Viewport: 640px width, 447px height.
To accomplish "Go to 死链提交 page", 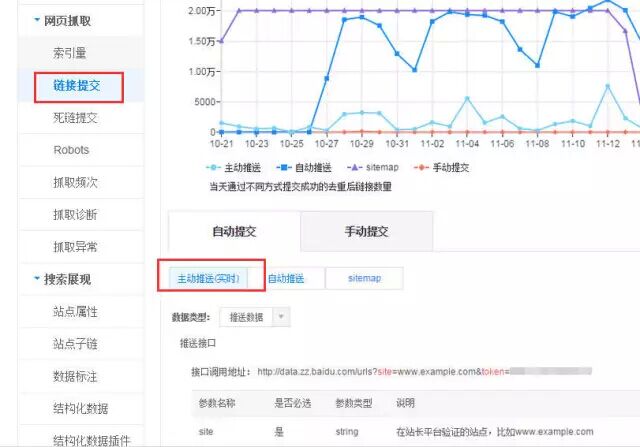I will pos(76,118).
